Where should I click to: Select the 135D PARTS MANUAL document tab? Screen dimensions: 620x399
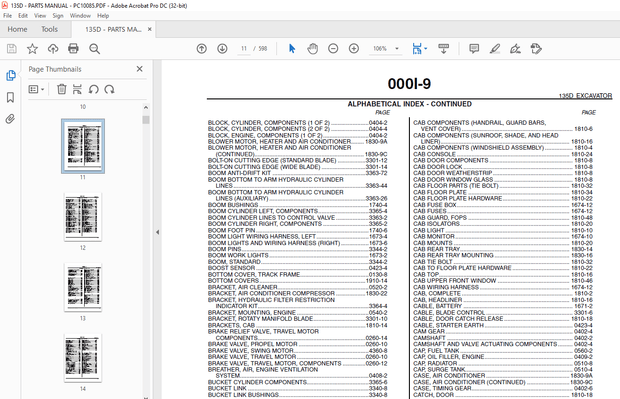(113, 29)
